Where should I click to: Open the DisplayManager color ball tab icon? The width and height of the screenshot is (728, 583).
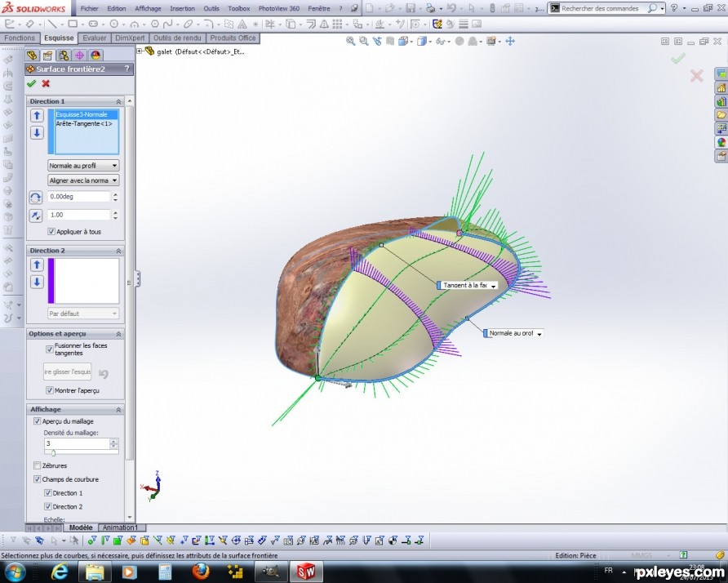pos(95,56)
